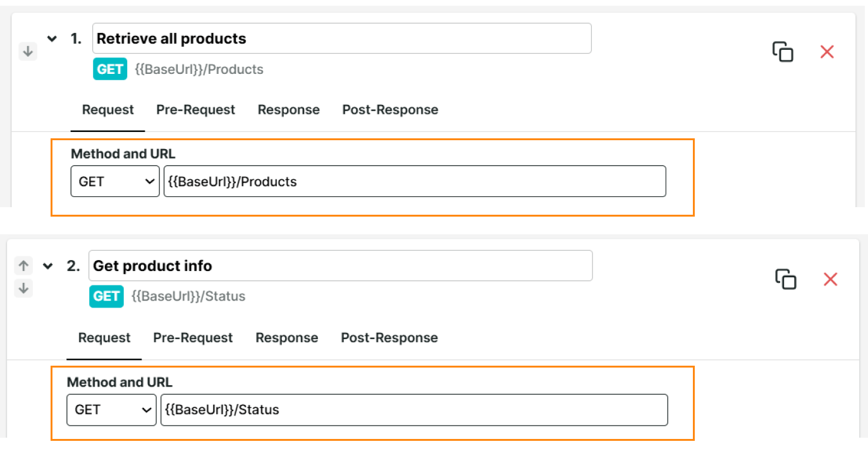Image resolution: width=868 pixels, height=468 pixels.
Task: Click the GET badge next to {{BaseUrl}}/Products
Action: pyautogui.click(x=109, y=69)
